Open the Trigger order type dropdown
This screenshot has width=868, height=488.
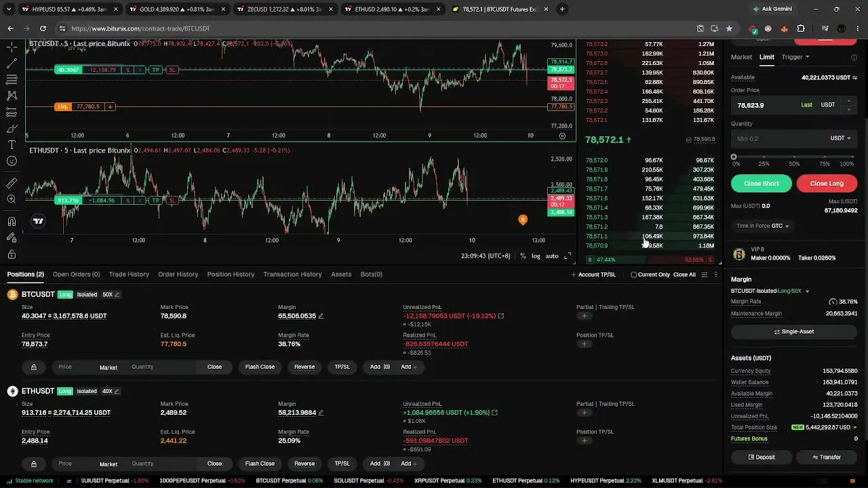(x=795, y=57)
